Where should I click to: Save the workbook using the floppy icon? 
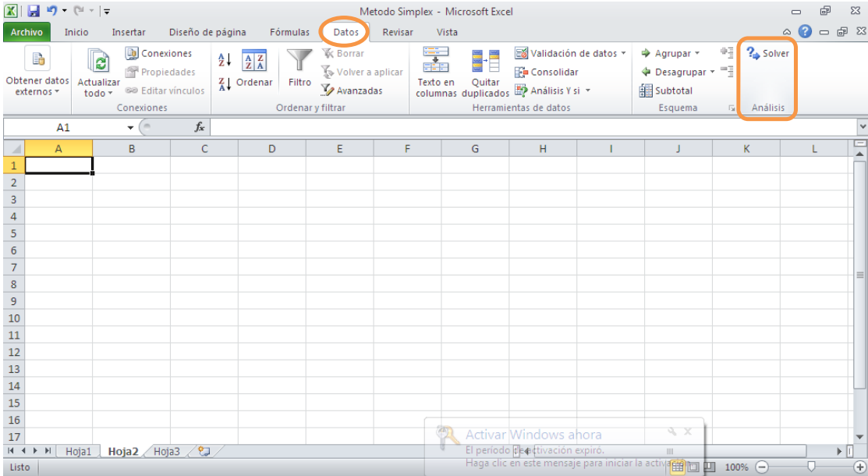[x=34, y=10]
